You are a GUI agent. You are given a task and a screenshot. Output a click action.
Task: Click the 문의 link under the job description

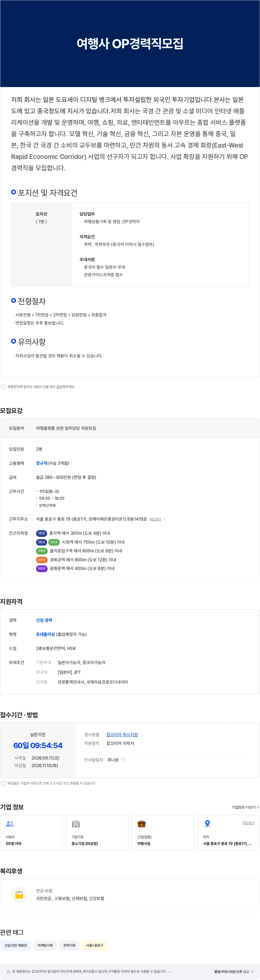tap(59, 387)
